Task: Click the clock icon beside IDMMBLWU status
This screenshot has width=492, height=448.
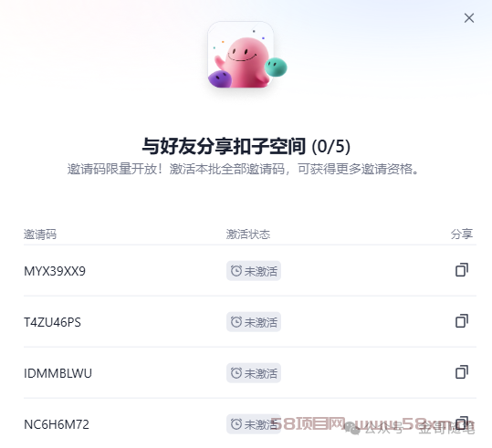Action: click(236, 373)
